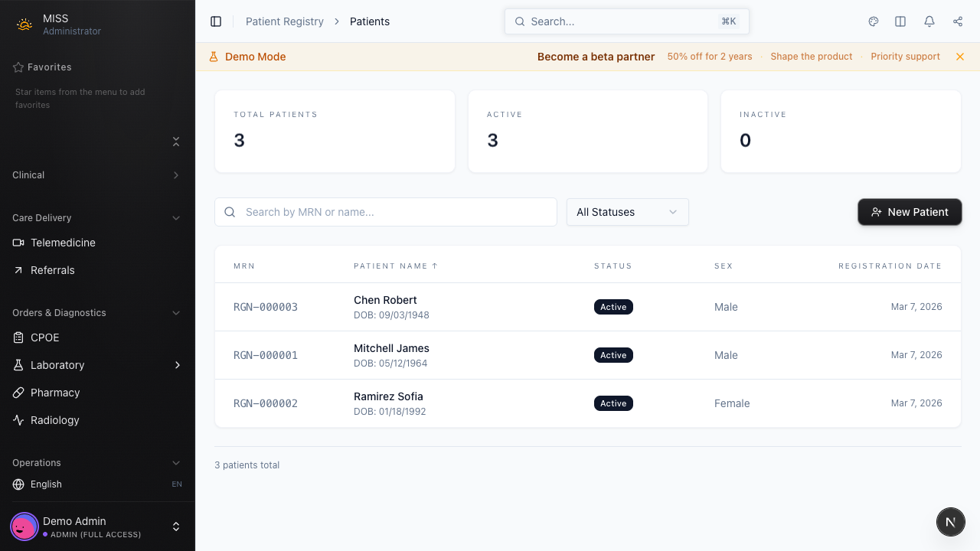Click the share icon in the top-right corner
This screenshot has height=551, width=980.
[x=958, y=21]
